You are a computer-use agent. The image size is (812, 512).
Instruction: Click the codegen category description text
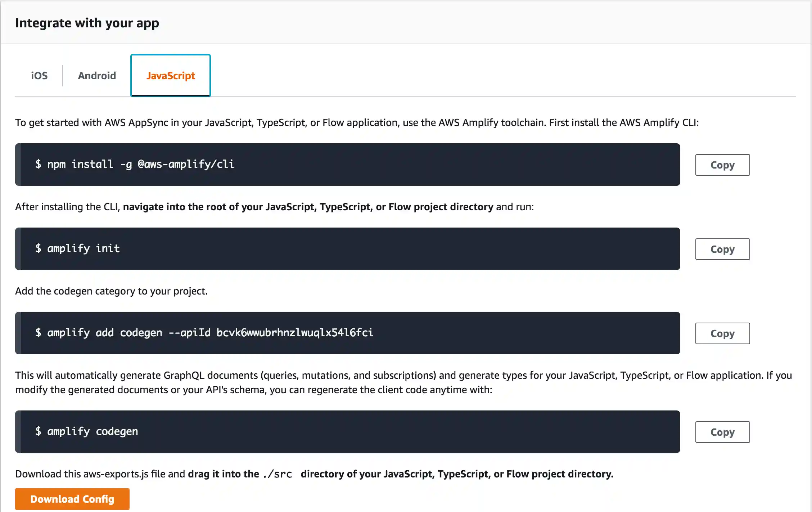[111, 291]
